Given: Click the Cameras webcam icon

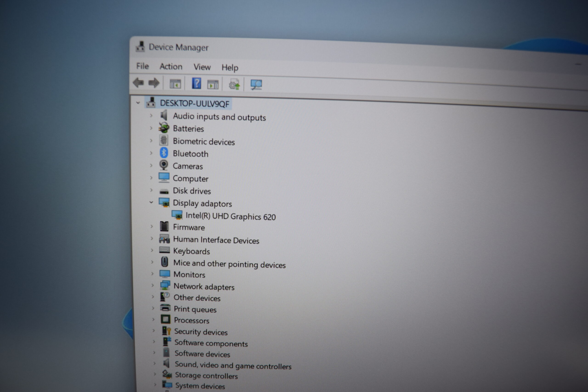Looking at the screenshot, I should 164,165.
